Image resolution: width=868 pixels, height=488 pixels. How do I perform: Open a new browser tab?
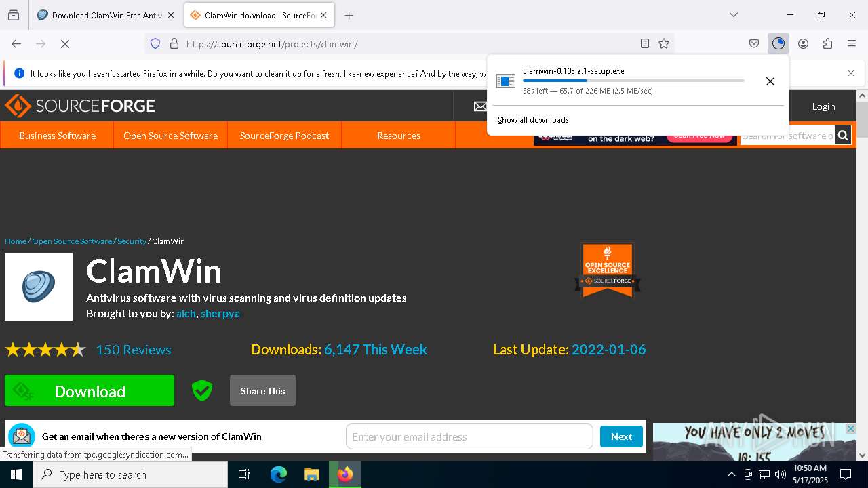(349, 15)
